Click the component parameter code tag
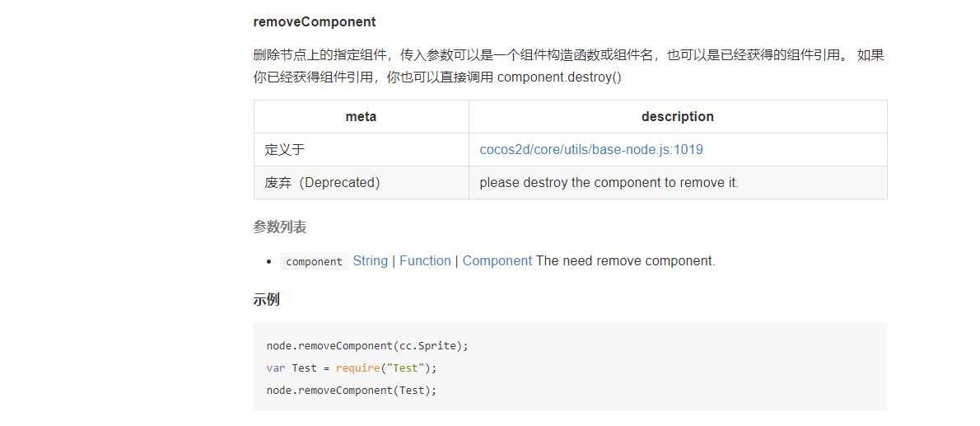The image size is (980, 426). click(x=314, y=261)
